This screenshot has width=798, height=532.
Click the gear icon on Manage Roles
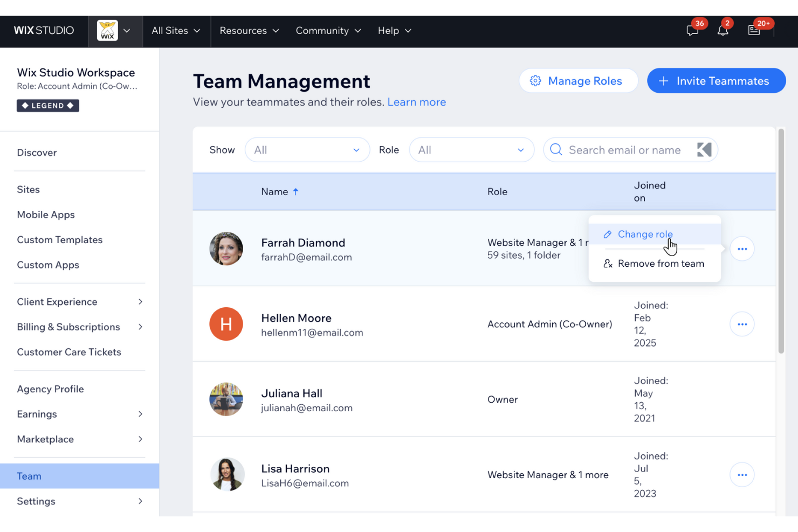535,80
